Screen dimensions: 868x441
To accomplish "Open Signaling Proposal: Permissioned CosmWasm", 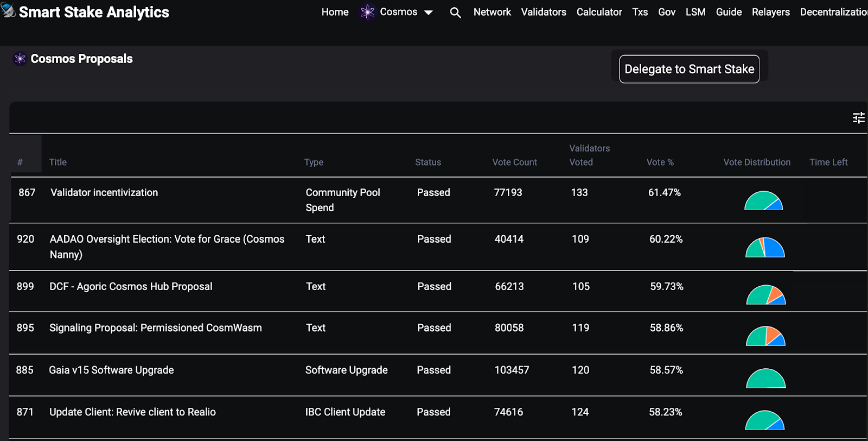I will 156,327.
